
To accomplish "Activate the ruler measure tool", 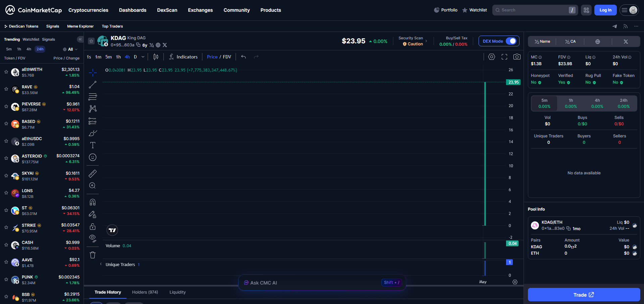I will [93, 173].
